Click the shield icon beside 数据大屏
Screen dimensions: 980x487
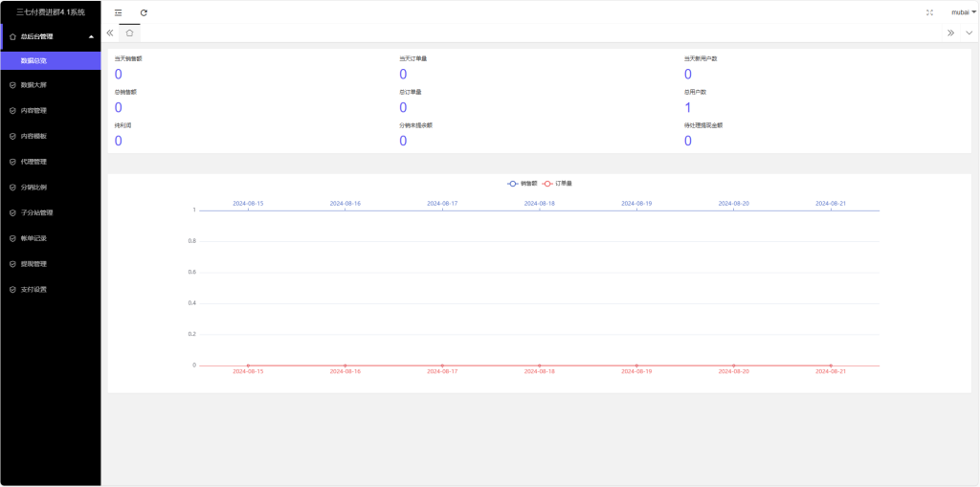tap(12, 85)
